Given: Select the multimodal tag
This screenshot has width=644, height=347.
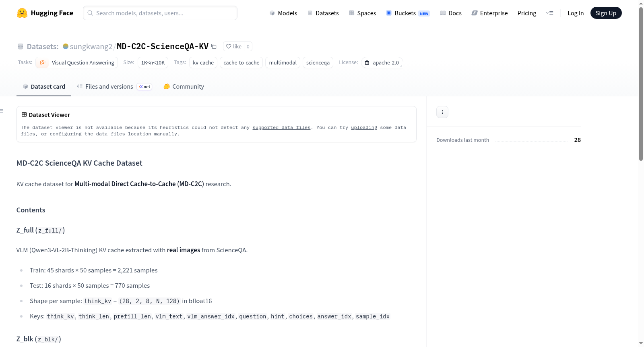Looking at the screenshot, I should coord(283,62).
